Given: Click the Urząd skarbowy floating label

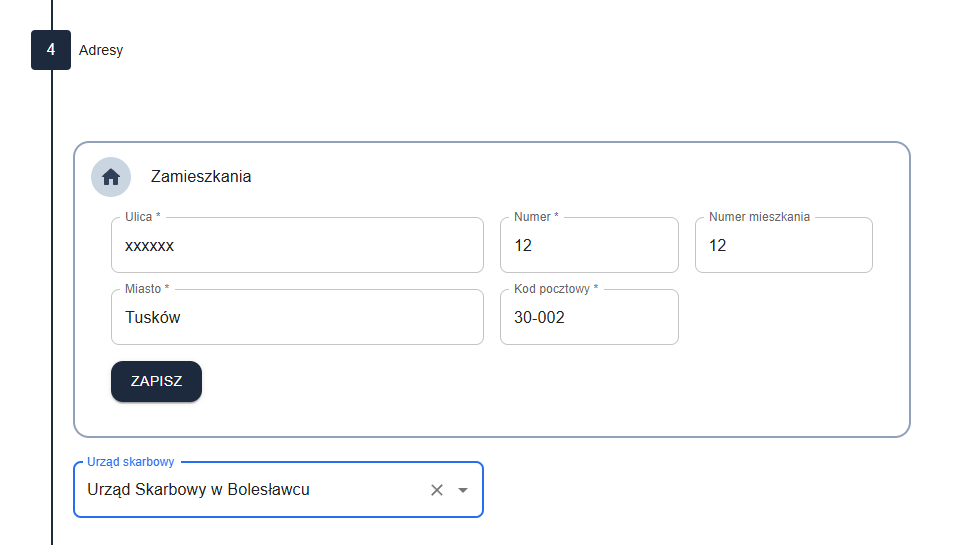Looking at the screenshot, I should [131, 462].
